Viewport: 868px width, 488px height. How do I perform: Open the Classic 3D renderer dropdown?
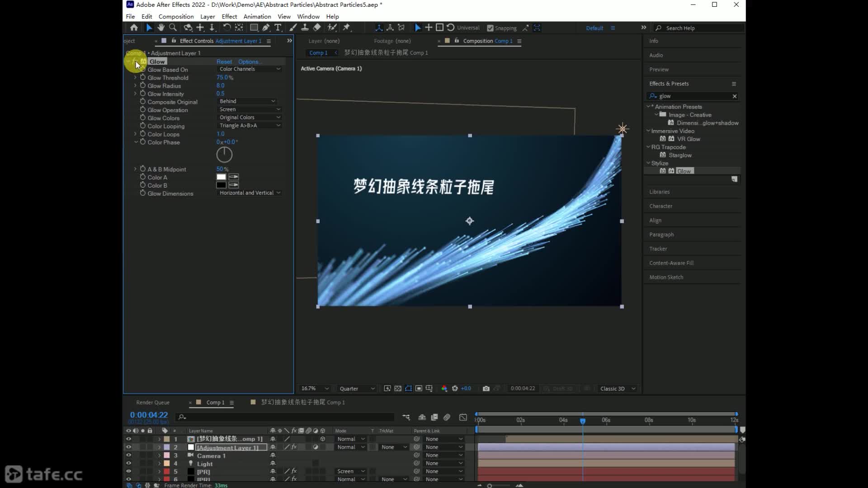(x=618, y=389)
